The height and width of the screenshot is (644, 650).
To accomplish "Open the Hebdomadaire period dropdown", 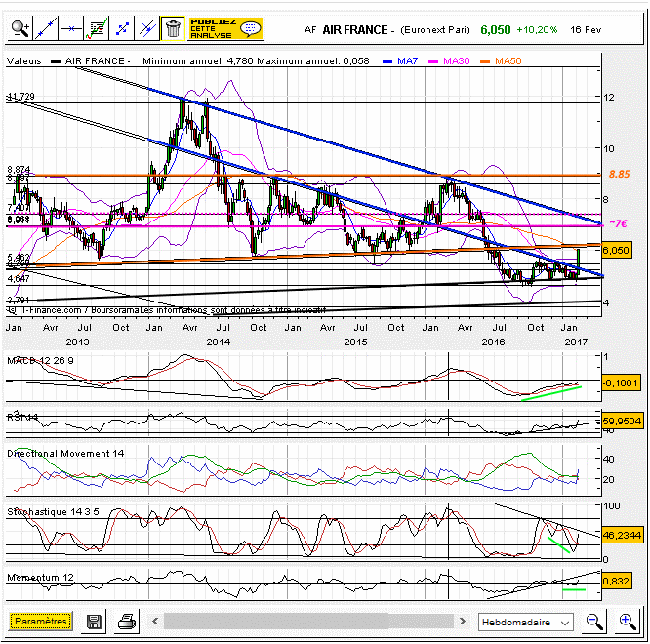I will point(526,622).
